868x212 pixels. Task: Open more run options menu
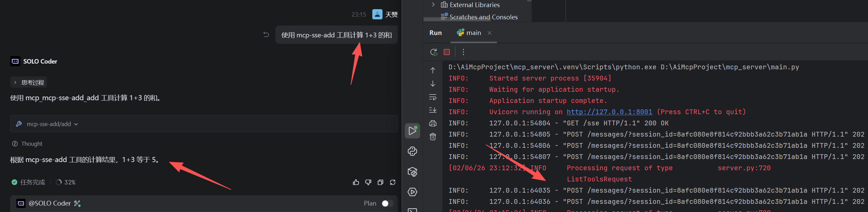pyautogui.click(x=463, y=52)
